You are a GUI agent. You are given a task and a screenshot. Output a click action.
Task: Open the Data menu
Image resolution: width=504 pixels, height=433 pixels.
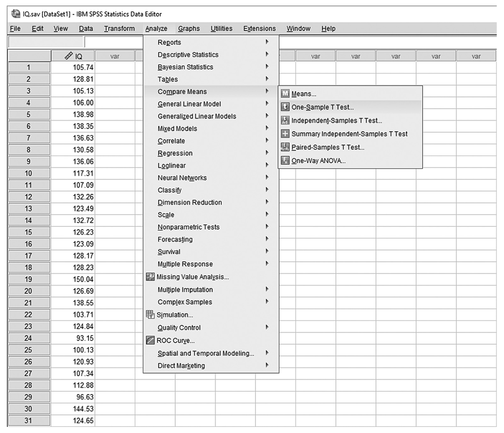coord(86,29)
